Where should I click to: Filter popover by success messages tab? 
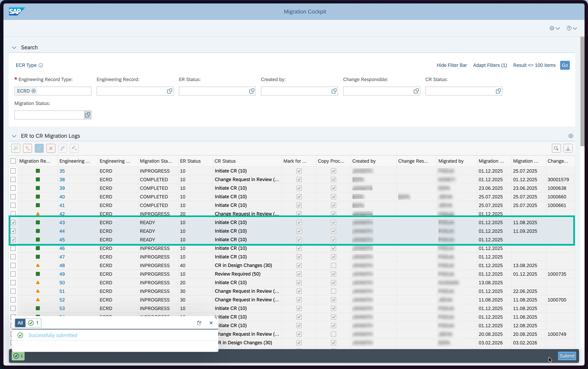(x=33, y=323)
